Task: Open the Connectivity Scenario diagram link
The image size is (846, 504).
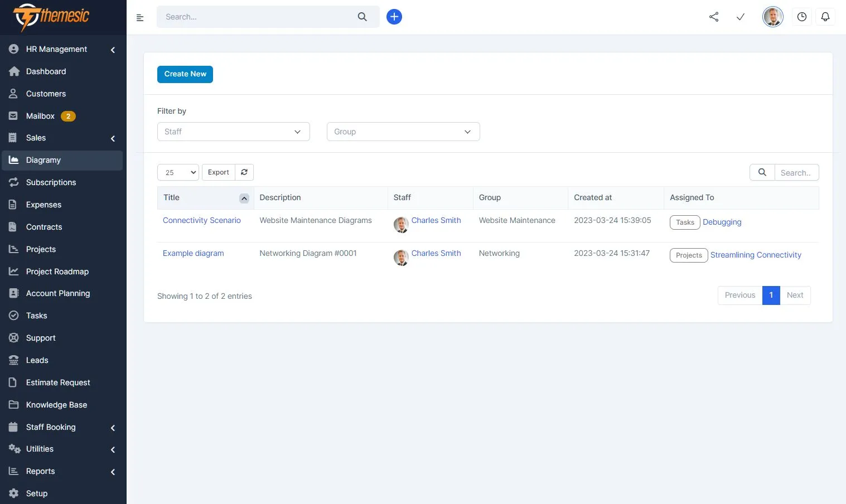Action: pyautogui.click(x=201, y=220)
